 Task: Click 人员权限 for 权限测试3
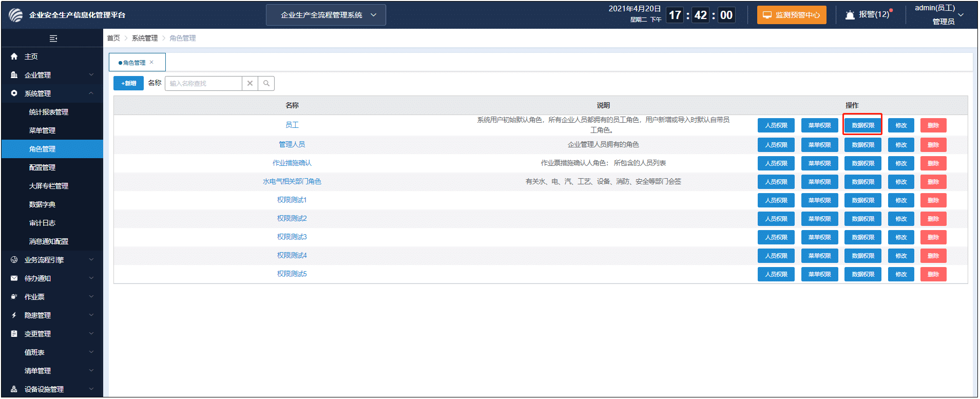coord(776,237)
